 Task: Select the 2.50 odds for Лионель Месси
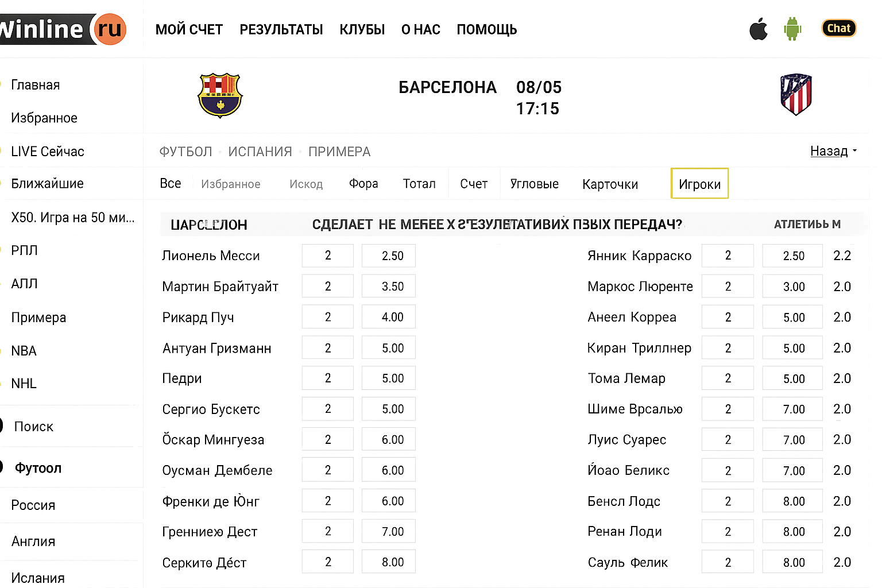tap(389, 256)
